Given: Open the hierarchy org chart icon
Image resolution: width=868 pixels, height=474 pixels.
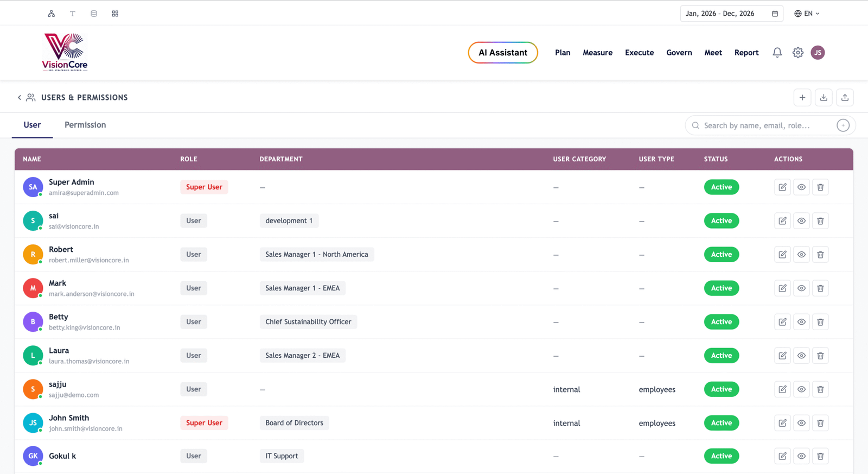Looking at the screenshot, I should point(51,14).
